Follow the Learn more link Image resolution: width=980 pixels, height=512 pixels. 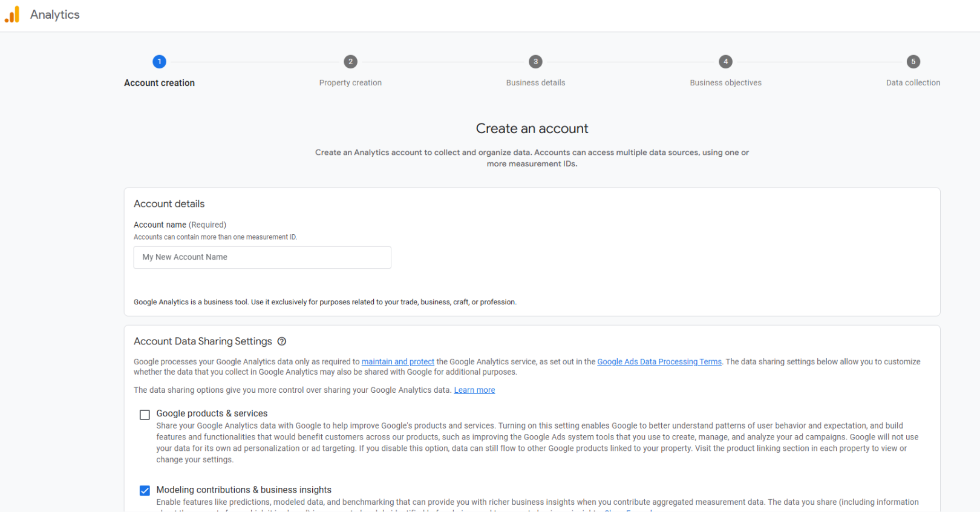coord(474,390)
